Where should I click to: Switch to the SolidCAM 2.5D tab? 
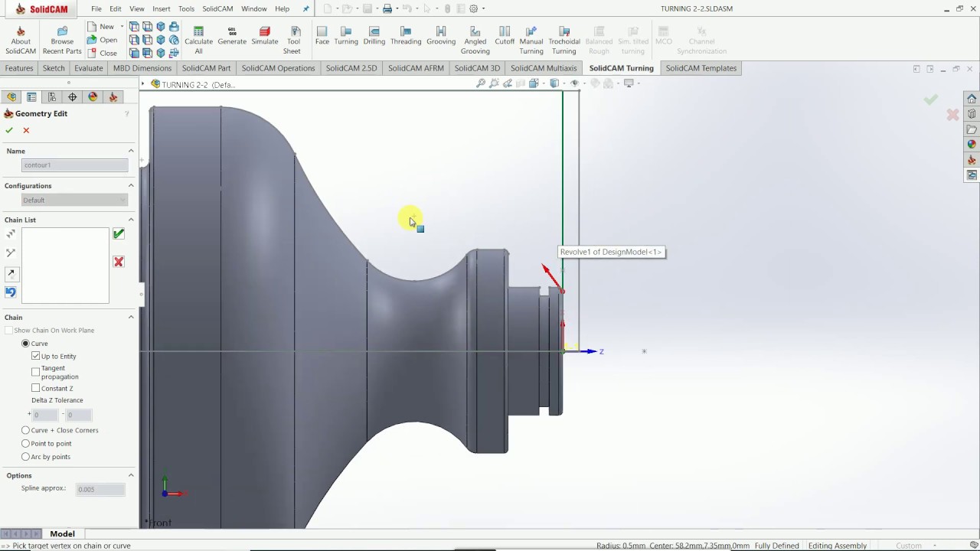point(351,68)
